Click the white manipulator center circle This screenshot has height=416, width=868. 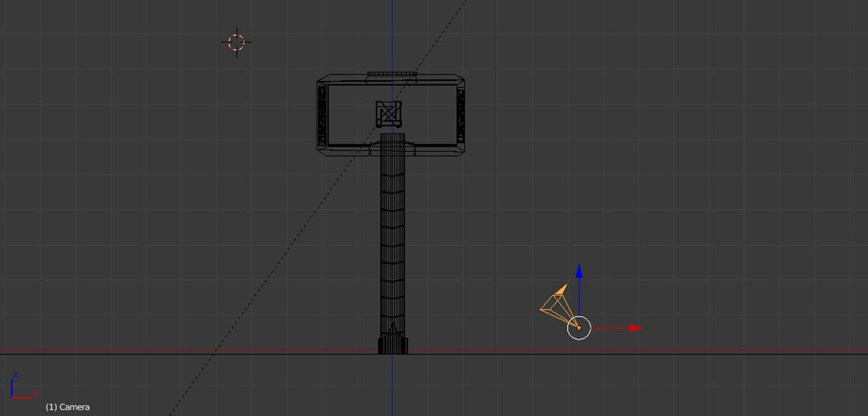579,328
